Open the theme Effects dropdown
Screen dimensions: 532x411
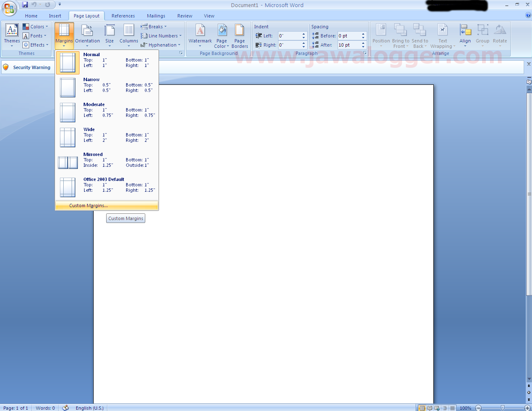pyautogui.click(x=36, y=45)
